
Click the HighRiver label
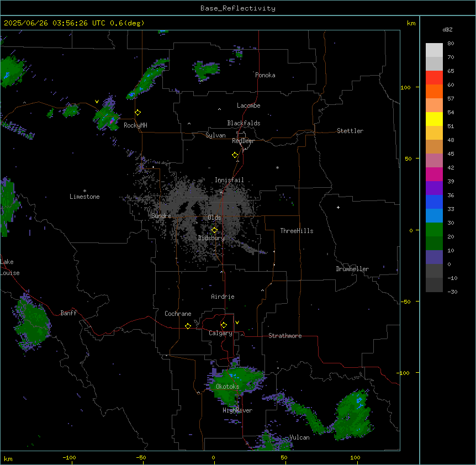(x=237, y=410)
